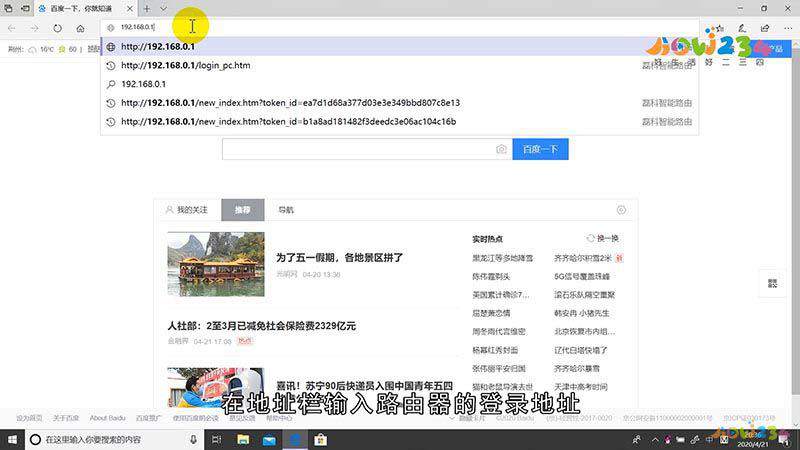Refresh the current page
800x450 pixels.
click(57, 28)
